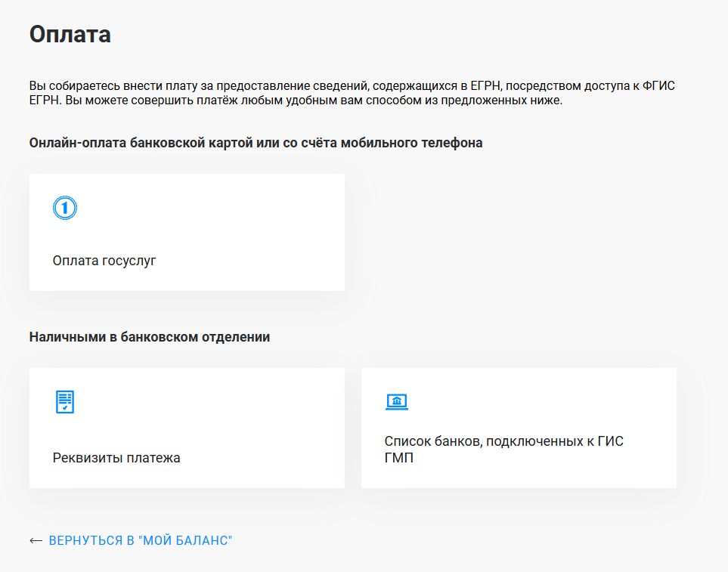Image resolution: width=728 pixels, height=572 pixels.
Task: Open the "Реквизиты платежа" card
Action: click(187, 428)
